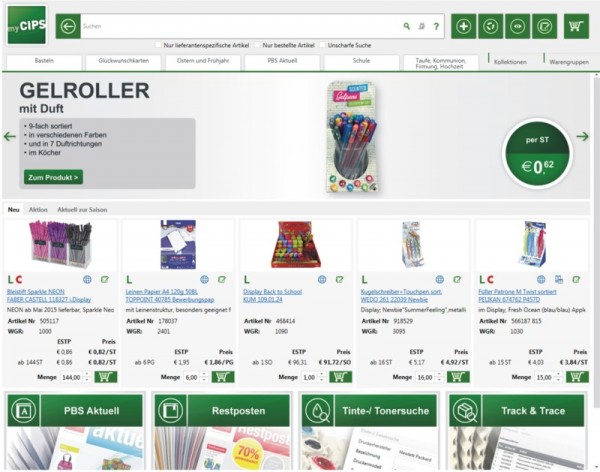Add Füller Patrone M Twist to cart

point(577,377)
